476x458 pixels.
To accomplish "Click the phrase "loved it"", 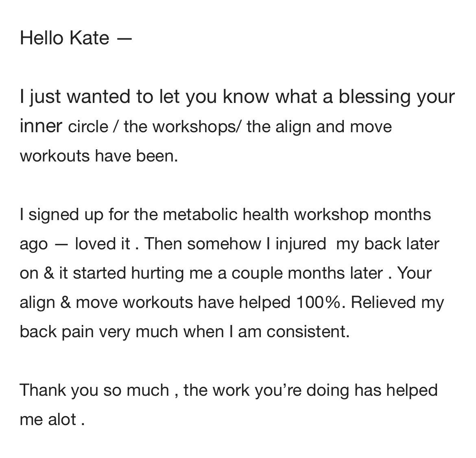I will tap(103, 244).
